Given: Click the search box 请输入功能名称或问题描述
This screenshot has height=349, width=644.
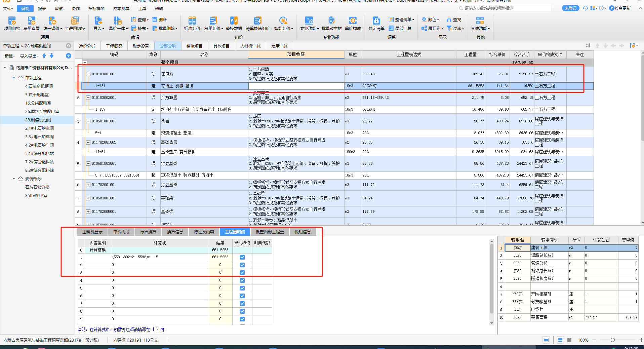Looking at the screenshot, I should point(505,8).
